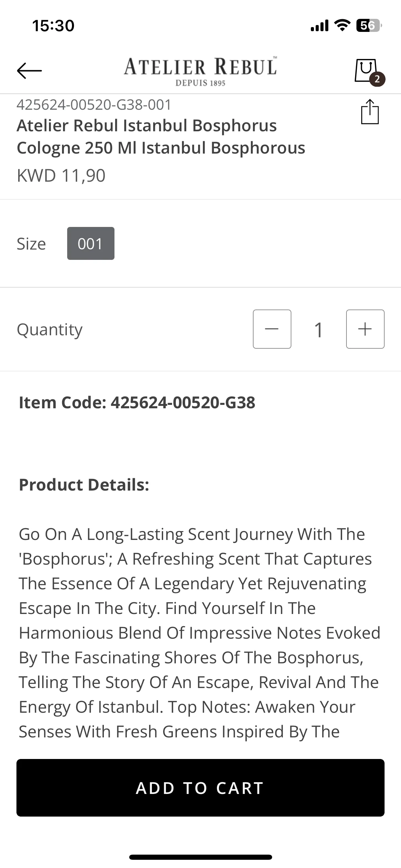Tap the cart count badge showing 2
The image size is (401, 868).
pos(377,80)
